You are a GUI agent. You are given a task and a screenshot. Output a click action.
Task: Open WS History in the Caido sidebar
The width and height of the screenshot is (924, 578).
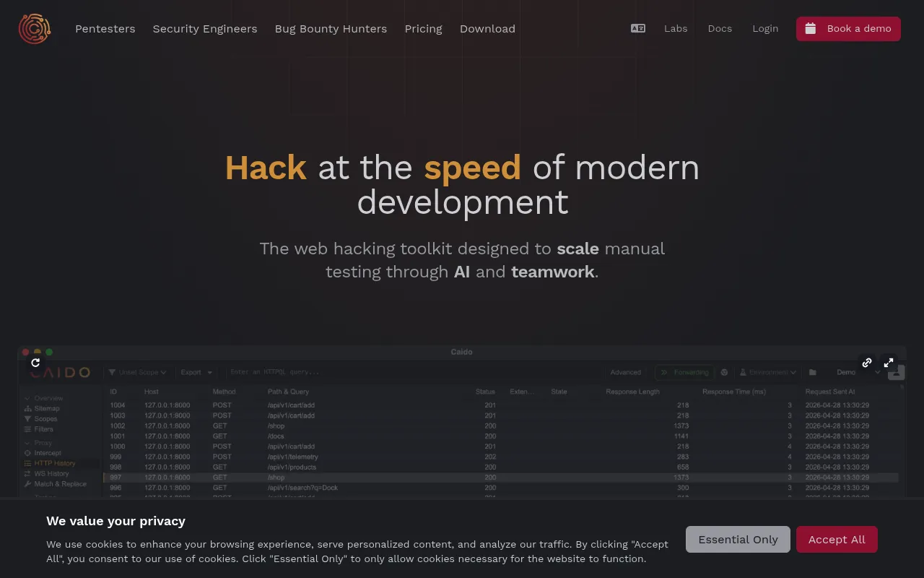click(47, 474)
